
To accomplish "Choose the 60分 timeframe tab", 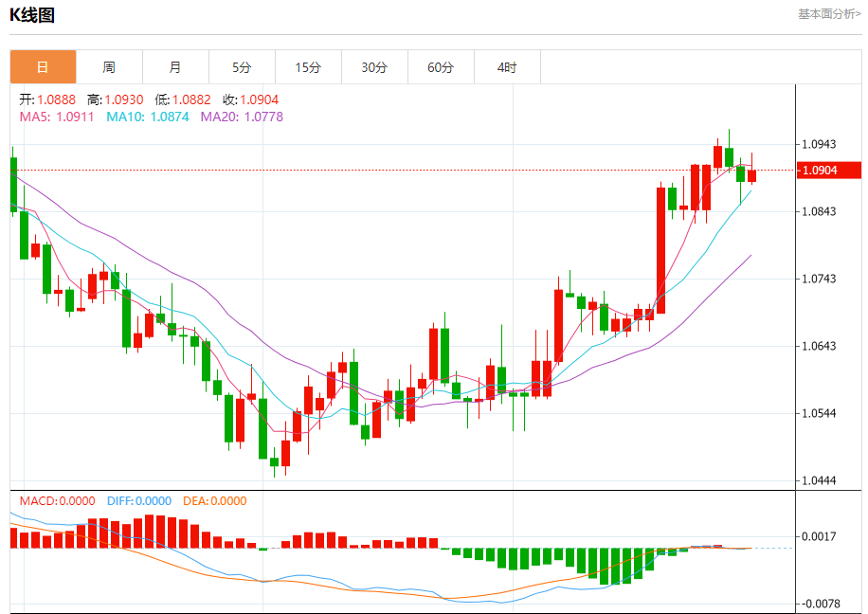I will pyautogui.click(x=442, y=67).
